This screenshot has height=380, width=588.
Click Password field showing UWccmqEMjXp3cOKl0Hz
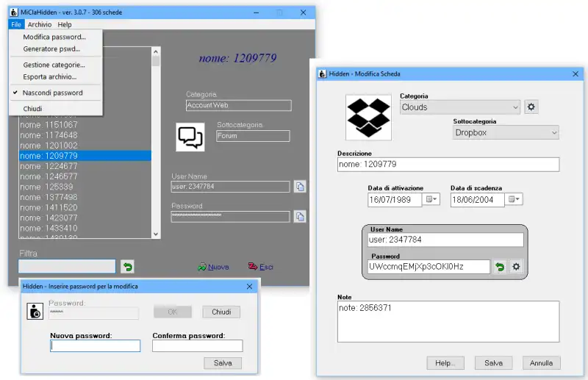(429, 267)
